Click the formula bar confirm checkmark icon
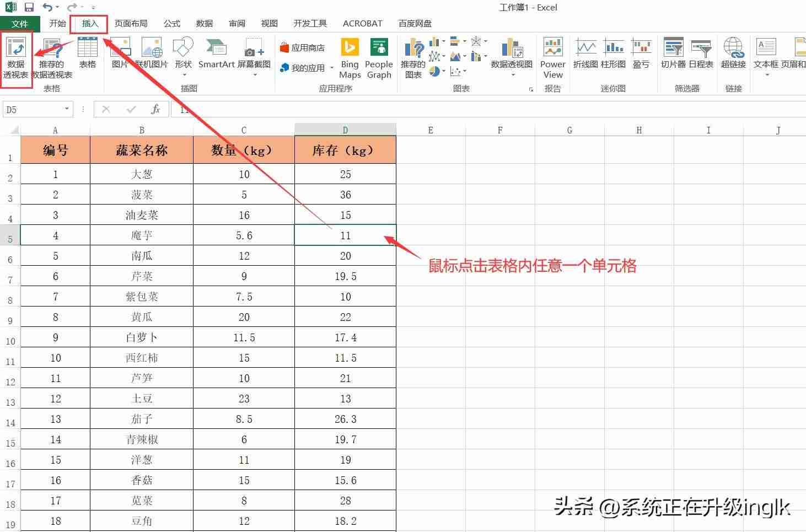The height and width of the screenshot is (532, 806). tap(131, 110)
